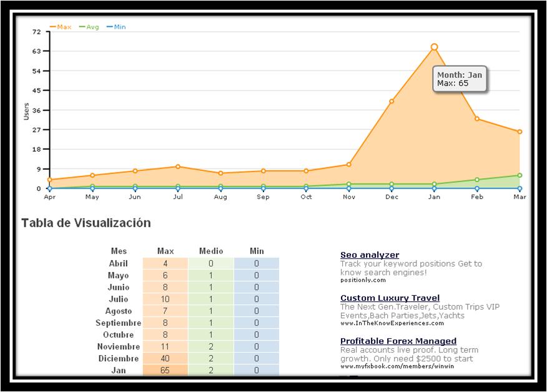Select the orange Diciembre Max cell showing 40
Image resolution: width=547 pixels, height=392 pixels.
[165, 358]
